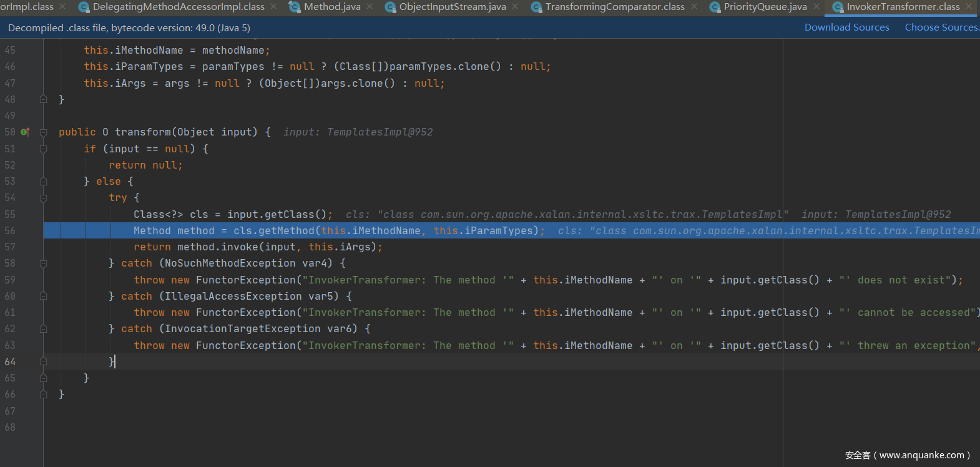Fold the if block on line 51
This screenshot has height=467, width=980.
[x=44, y=149]
